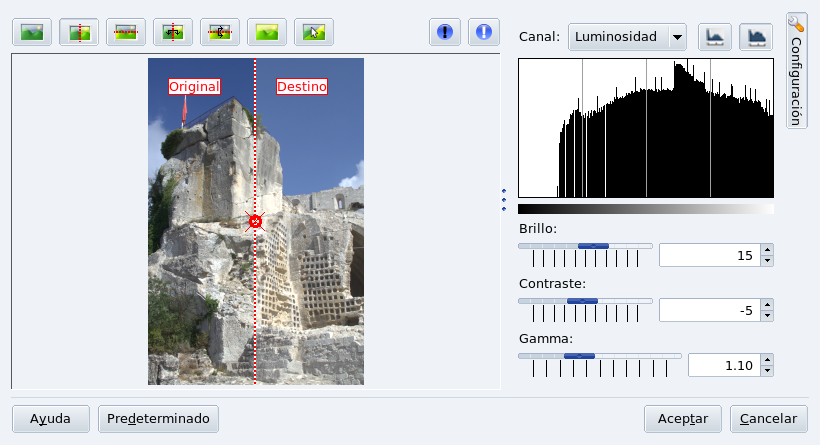Select mouse-over preview mode

tap(314, 32)
